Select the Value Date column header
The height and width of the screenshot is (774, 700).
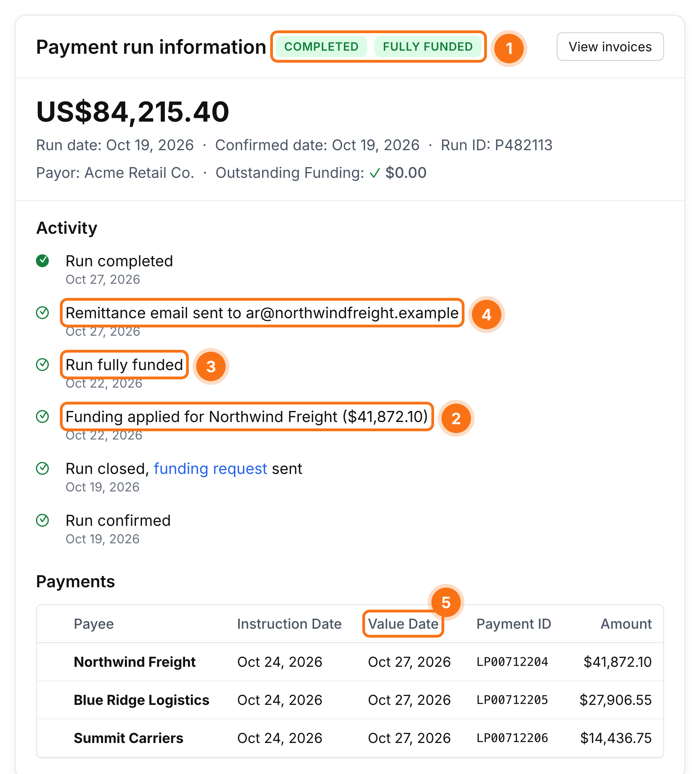click(x=403, y=624)
